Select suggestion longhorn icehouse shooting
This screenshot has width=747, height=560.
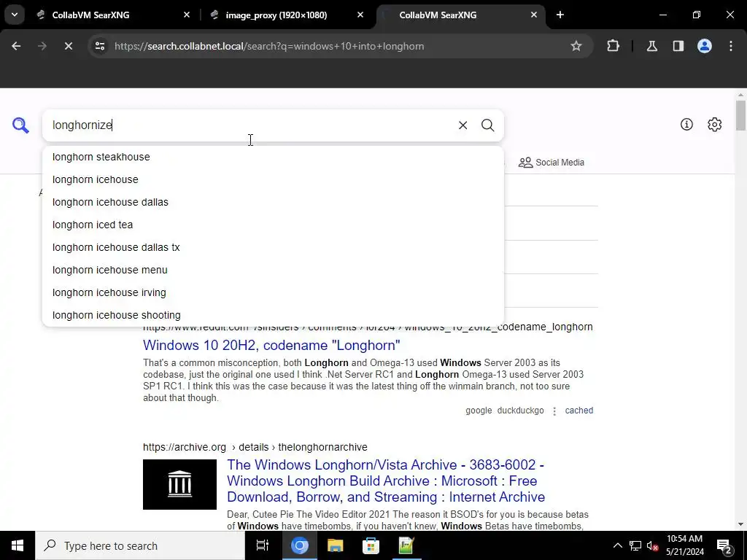click(x=273, y=315)
